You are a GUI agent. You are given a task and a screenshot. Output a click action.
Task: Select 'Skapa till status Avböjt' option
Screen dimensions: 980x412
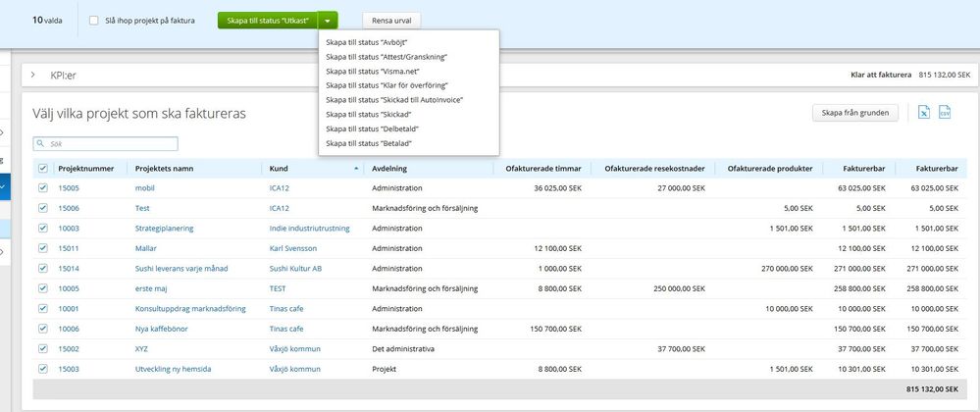click(x=367, y=43)
